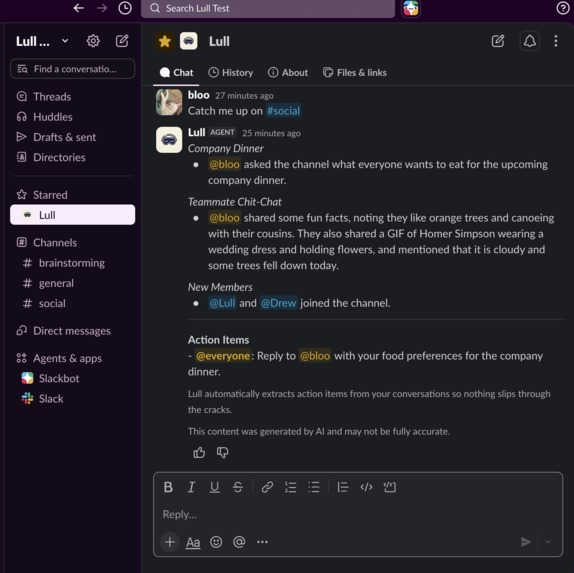Start new chat with header pencil icon
This screenshot has width=574, height=573.
tap(498, 41)
